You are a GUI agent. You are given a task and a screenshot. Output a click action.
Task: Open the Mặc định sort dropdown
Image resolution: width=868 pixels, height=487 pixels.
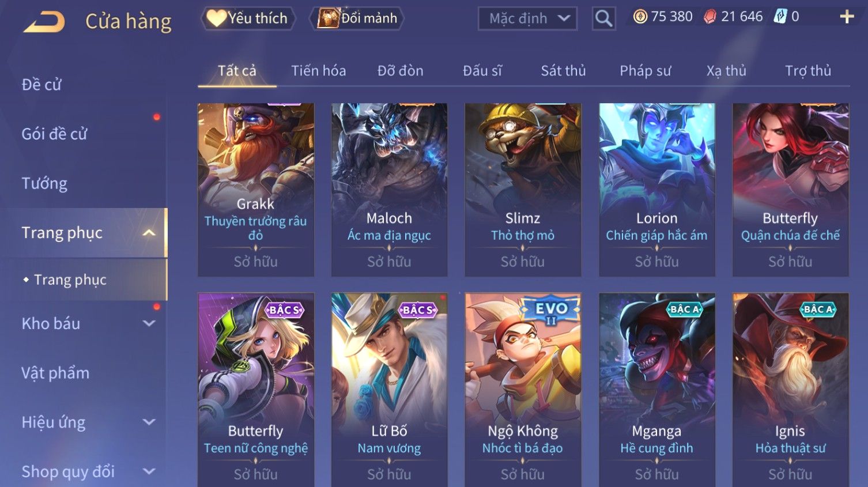527,19
